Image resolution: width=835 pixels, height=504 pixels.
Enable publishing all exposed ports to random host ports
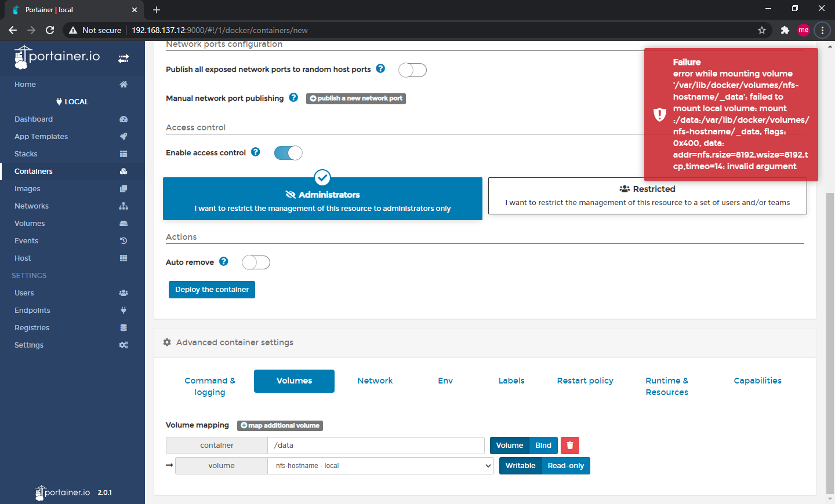(412, 70)
